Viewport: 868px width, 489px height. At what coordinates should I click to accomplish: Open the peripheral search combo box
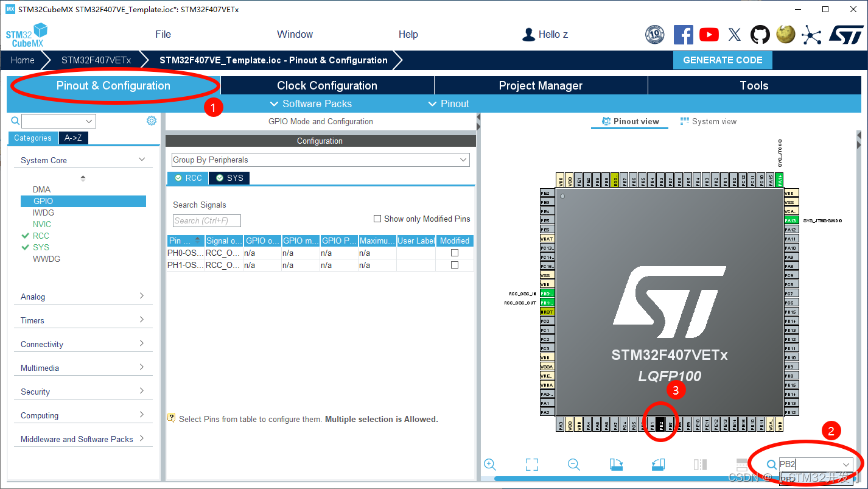tap(59, 121)
